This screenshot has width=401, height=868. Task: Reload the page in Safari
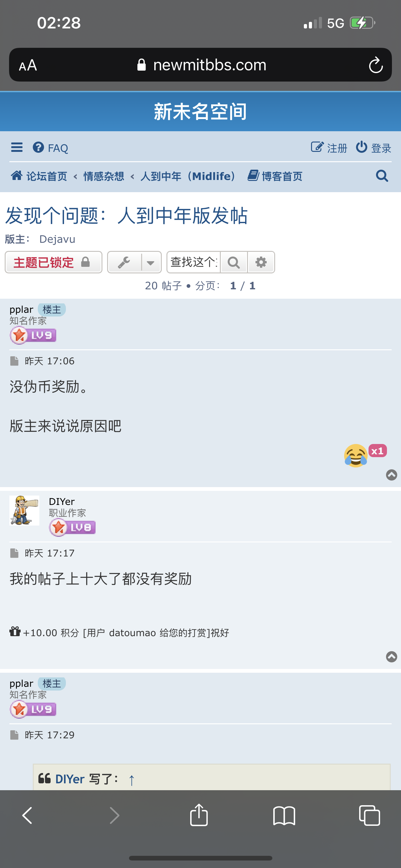pos(376,65)
